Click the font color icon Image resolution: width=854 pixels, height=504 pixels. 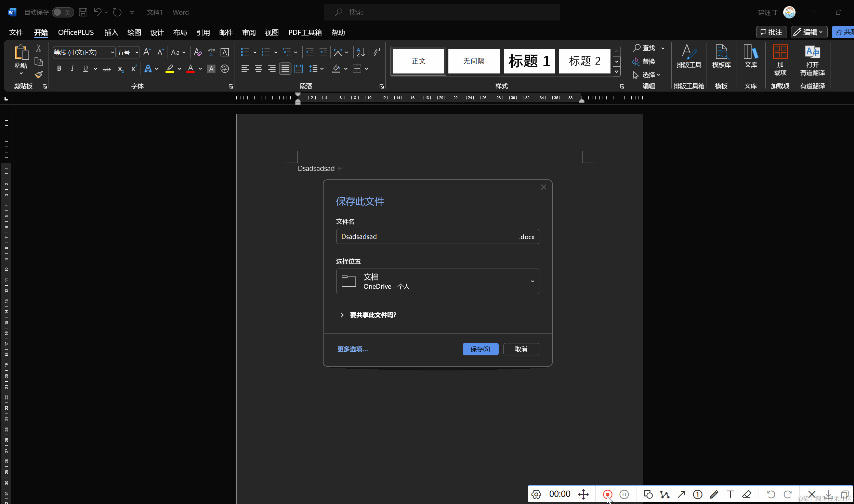point(190,68)
